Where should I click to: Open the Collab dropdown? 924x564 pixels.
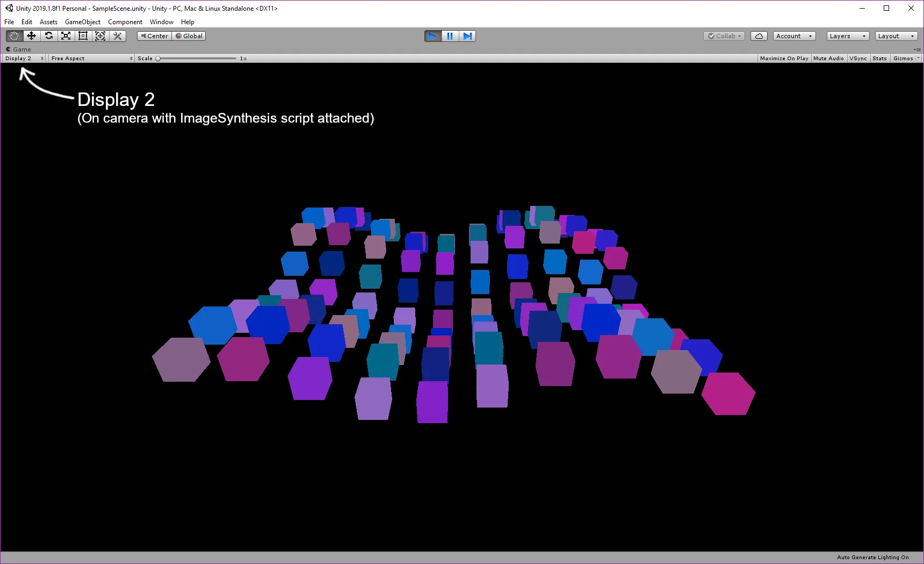(724, 36)
